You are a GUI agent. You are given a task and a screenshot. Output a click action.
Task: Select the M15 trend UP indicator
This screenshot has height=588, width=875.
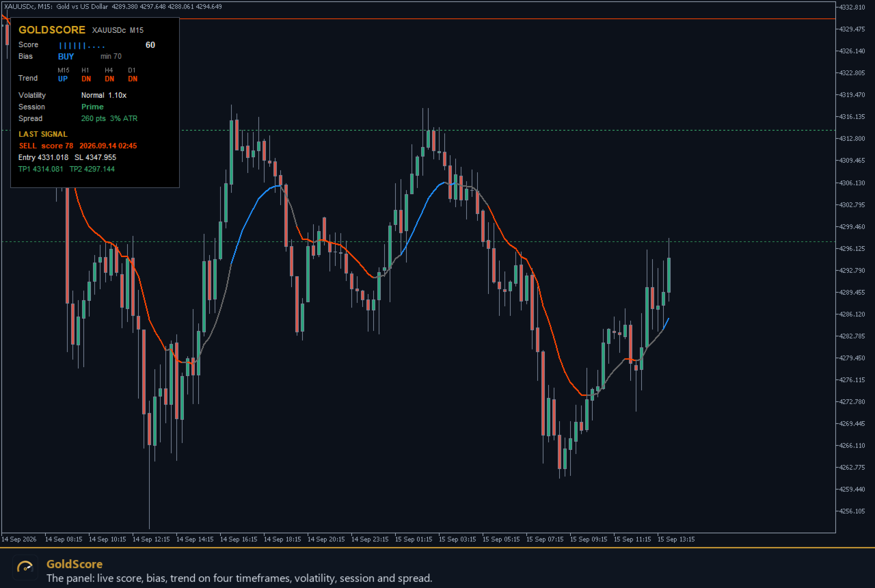[63, 79]
